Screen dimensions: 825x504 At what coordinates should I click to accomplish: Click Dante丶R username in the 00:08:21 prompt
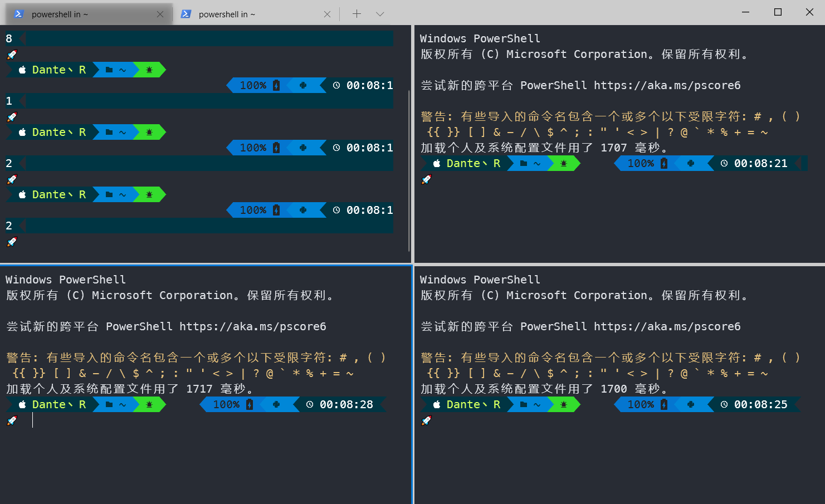tap(473, 163)
